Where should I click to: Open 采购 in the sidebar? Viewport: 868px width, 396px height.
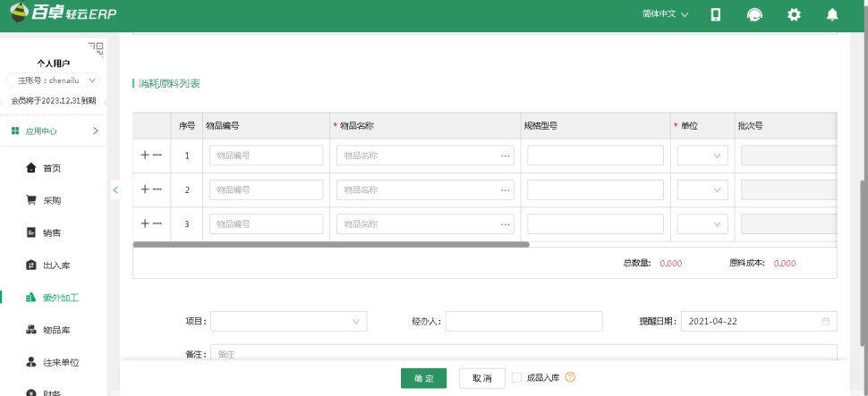tap(52, 200)
